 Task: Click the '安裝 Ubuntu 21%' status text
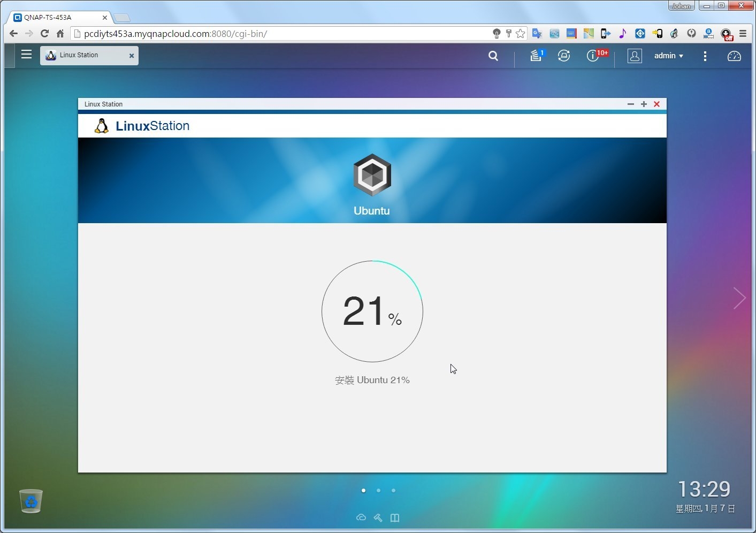click(x=372, y=380)
